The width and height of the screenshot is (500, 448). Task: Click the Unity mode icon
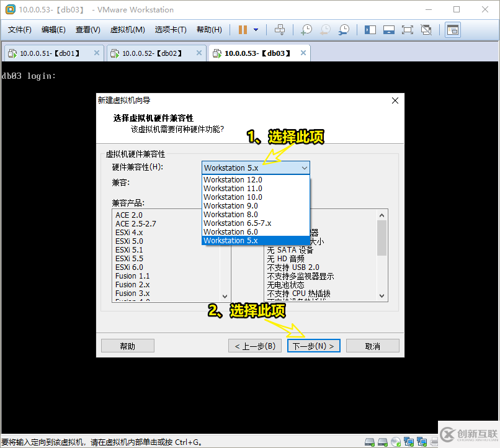(426, 30)
